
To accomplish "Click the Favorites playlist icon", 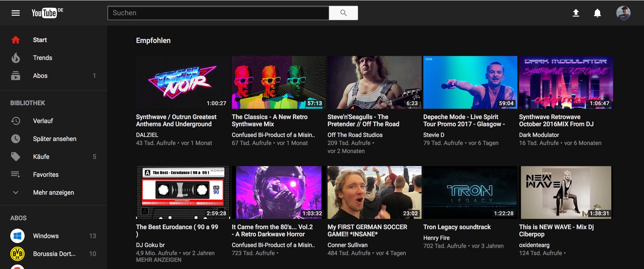I will point(15,175).
